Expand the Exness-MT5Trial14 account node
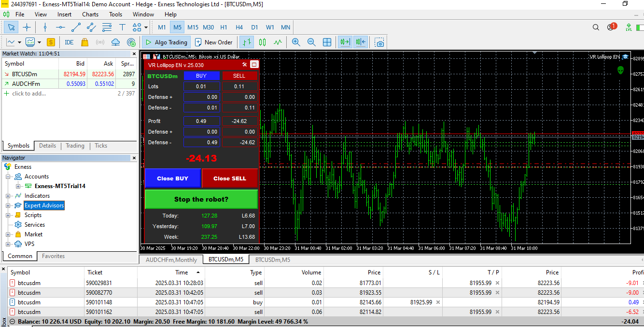Image resolution: width=644 pixels, height=327 pixels. click(x=18, y=186)
